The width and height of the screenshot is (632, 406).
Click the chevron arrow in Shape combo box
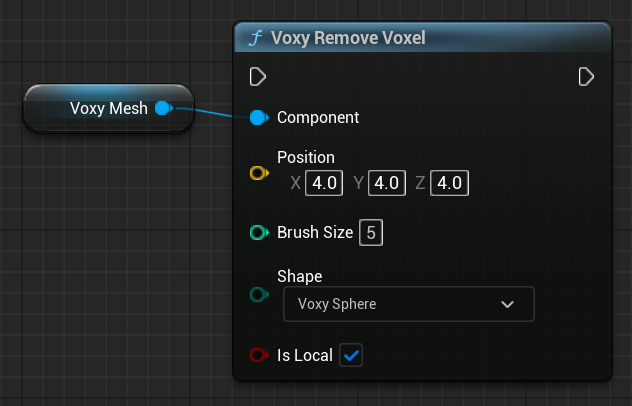click(507, 304)
